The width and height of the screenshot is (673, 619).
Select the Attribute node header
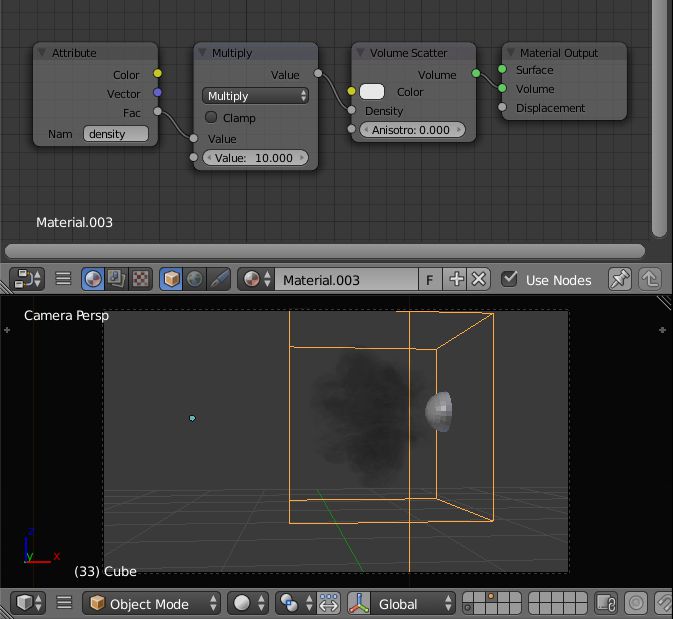point(96,52)
